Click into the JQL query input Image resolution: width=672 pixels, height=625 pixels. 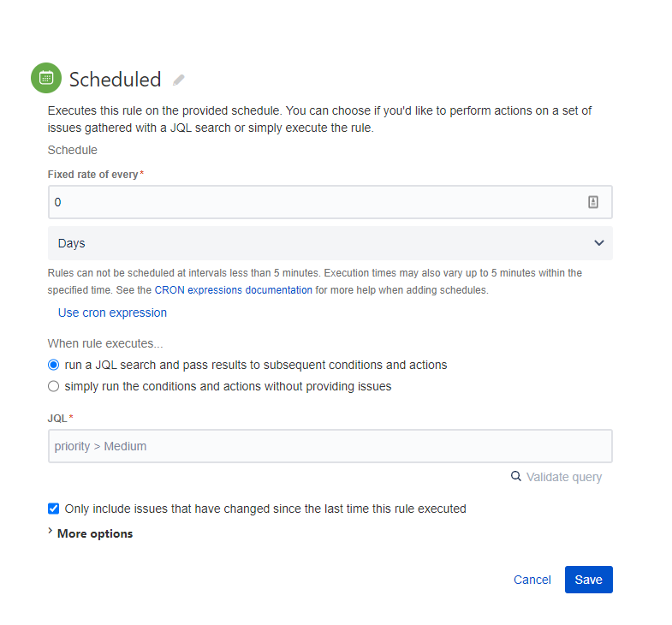[x=330, y=446]
